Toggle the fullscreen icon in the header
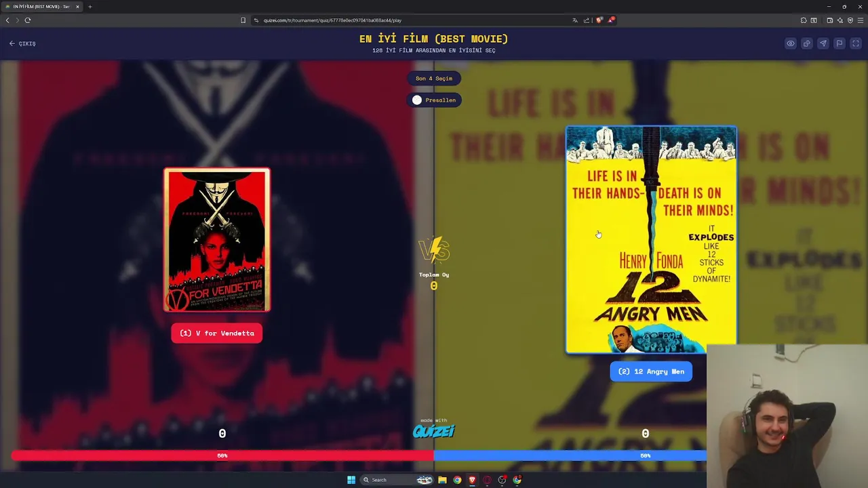868x488 pixels. click(x=856, y=43)
